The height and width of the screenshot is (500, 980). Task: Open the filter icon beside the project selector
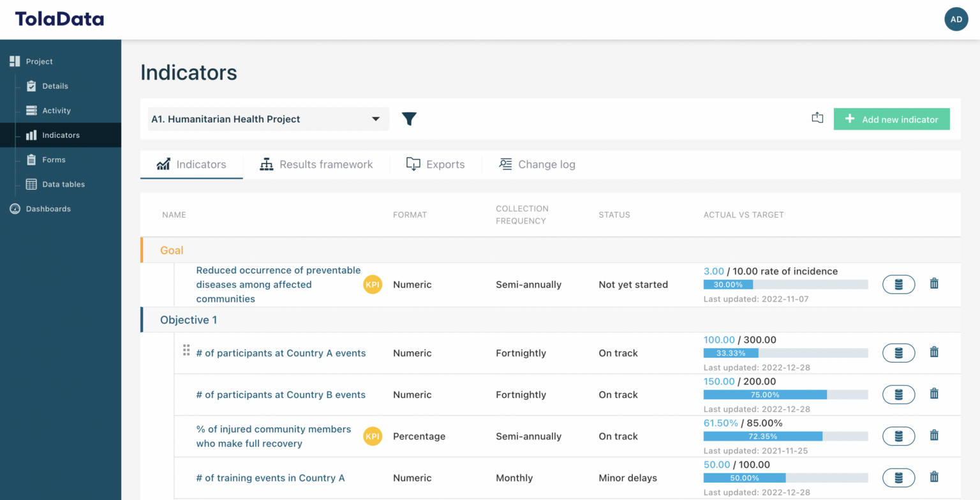(409, 119)
